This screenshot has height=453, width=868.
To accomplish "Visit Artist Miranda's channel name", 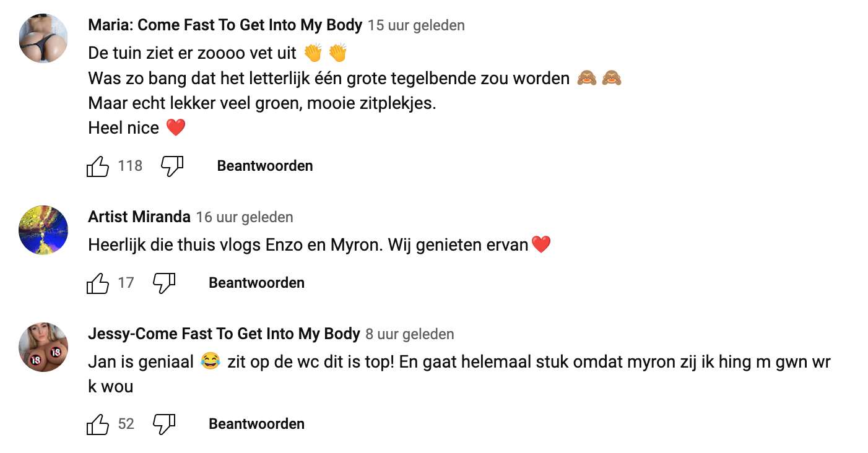I will pyautogui.click(x=139, y=217).
